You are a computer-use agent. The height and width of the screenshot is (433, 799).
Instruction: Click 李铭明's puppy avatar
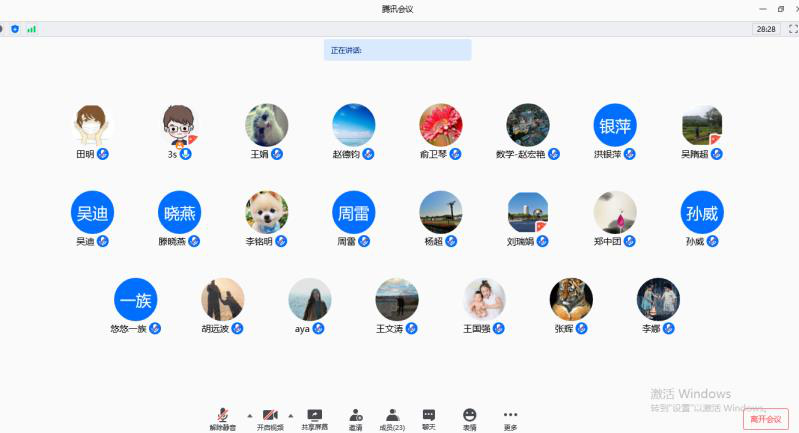[x=266, y=212]
